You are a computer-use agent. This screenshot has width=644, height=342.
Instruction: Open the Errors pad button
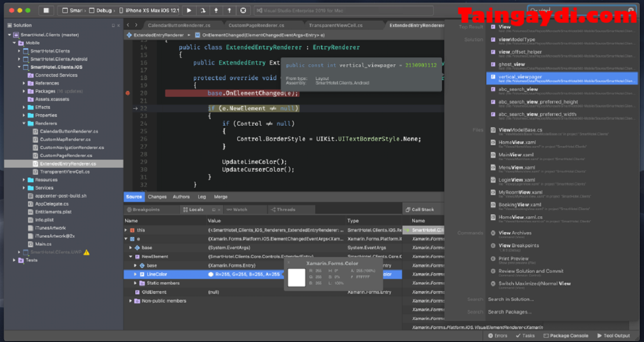(x=498, y=336)
